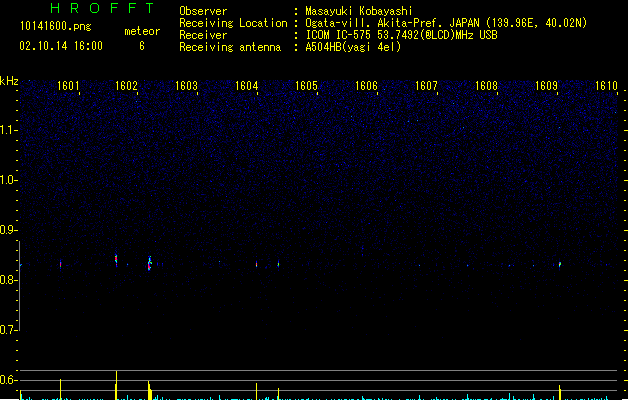Viewport: 629px width, 400px height.
Task: Click the observer name Masayuki Kobayashi
Action: [x=359, y=11]
